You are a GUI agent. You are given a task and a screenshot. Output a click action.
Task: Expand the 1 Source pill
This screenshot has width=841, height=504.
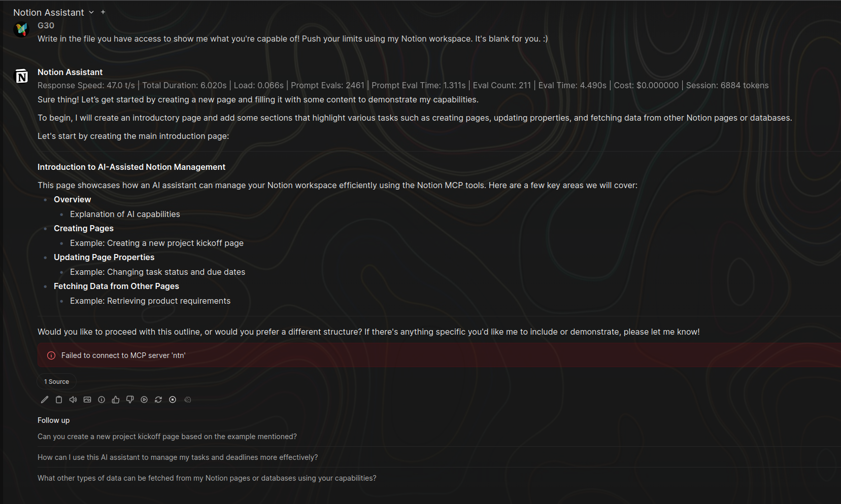click(56, 381)
